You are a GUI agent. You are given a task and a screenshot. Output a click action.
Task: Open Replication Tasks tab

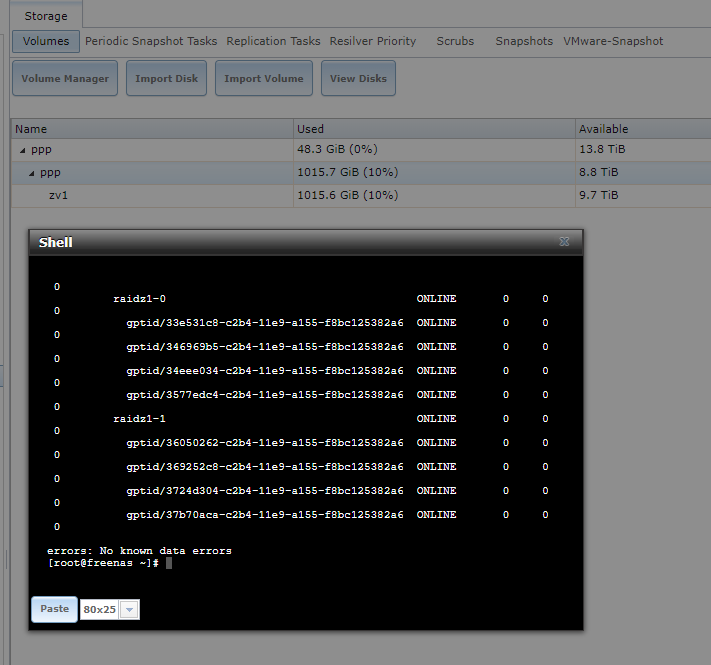273,41
